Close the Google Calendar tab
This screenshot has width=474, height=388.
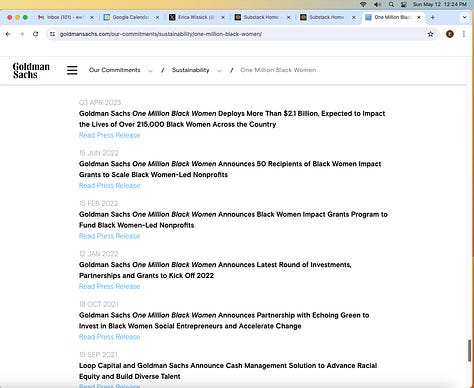(157, 17)
